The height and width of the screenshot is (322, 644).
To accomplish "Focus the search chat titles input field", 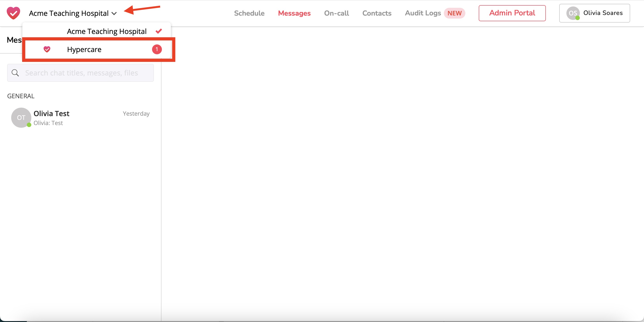I will (x=80, y=73).
